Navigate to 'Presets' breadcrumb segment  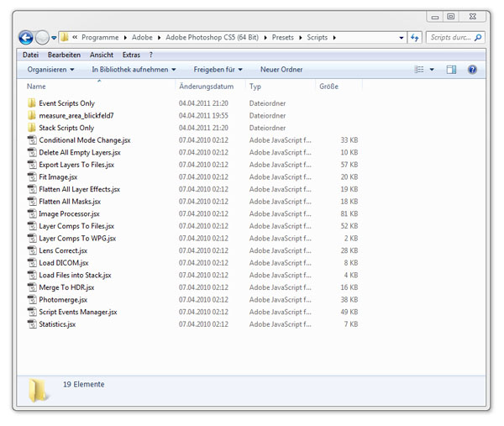coord(282,38)
